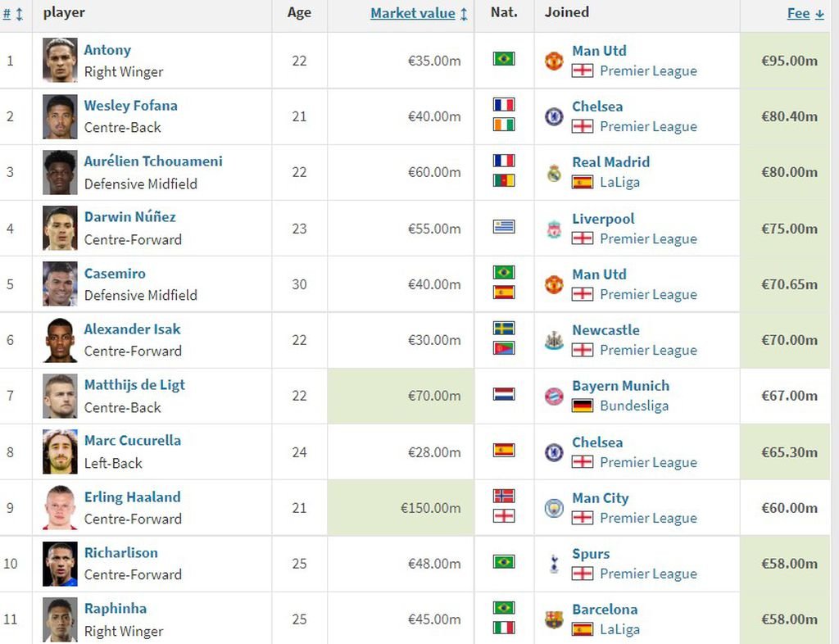Open the Bundesliga league link
Viewport: 839px width, 644px height.
pos(634,406)
